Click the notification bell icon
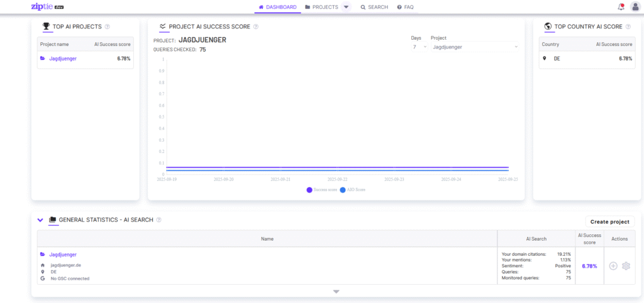 [x=621, y=7]
